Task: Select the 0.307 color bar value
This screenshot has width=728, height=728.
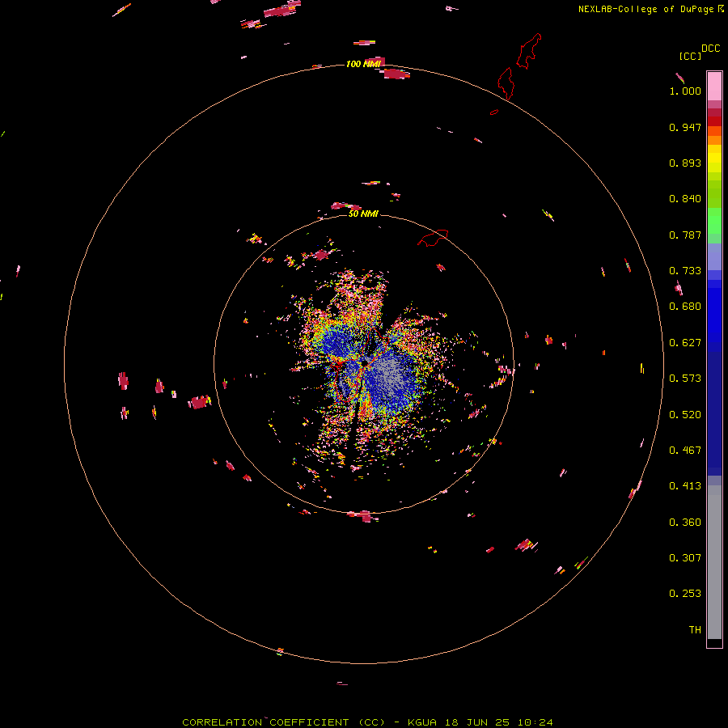Action: click(x=685, y=558)
